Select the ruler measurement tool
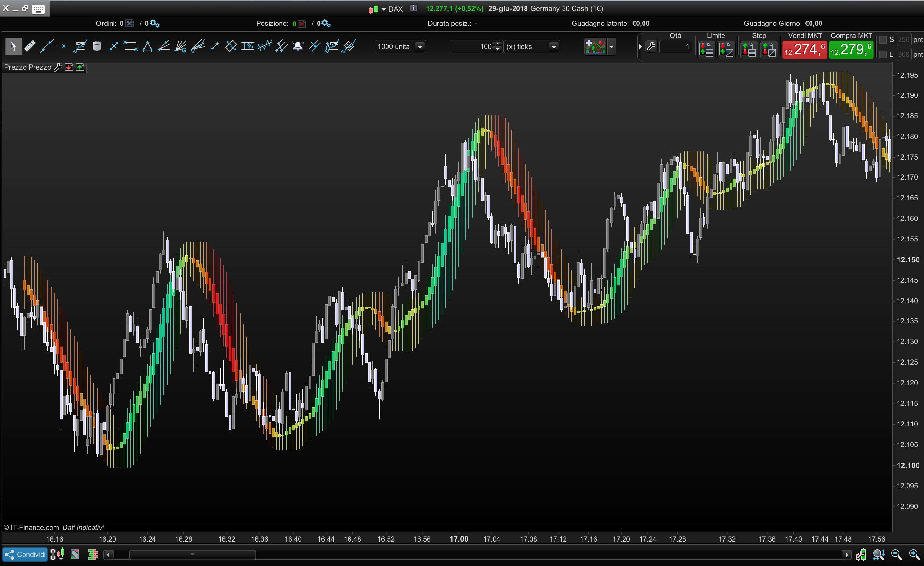 pyautogui.click(x=30, y=46)
